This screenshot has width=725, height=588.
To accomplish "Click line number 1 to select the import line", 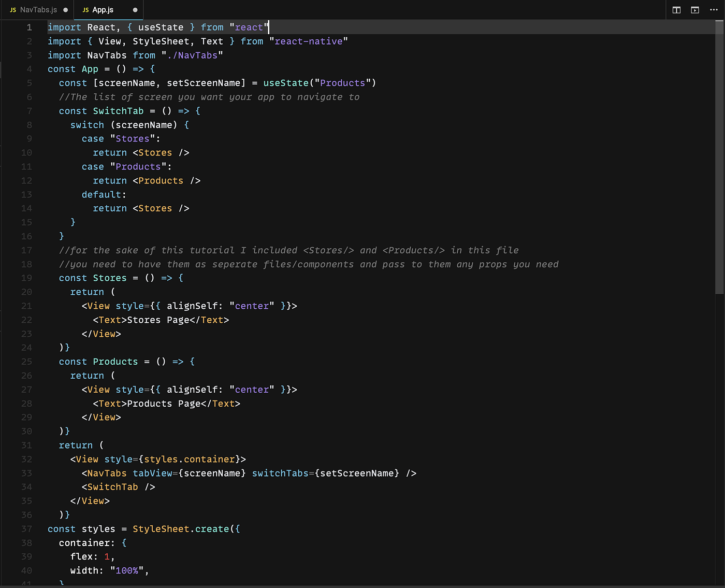I will click(29, 27).
